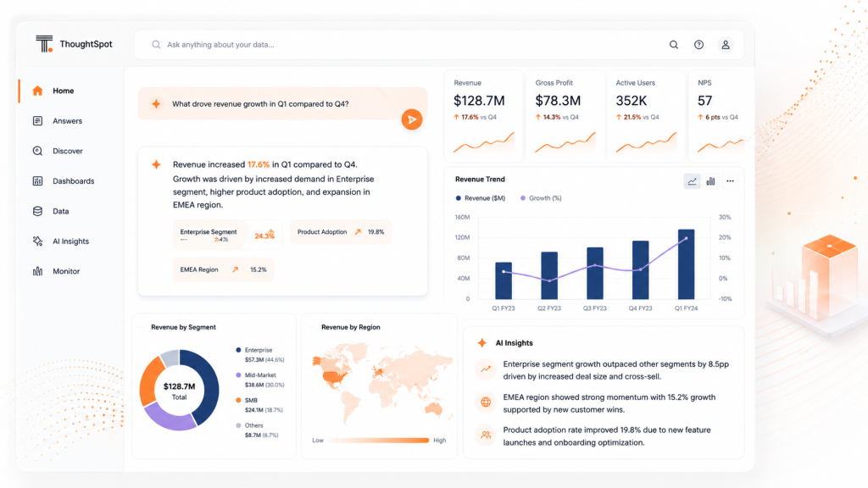Select the Enterprise Segment driver chip
This screenshot has height=488, width=868.
pos(227,235)
